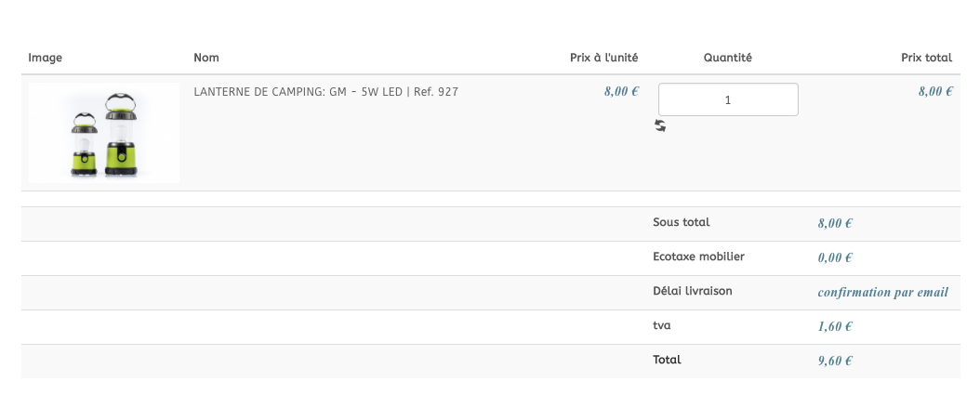Click the 9,60 € total amount
Viewport: 980px width, 395px height.
point(835,361)
